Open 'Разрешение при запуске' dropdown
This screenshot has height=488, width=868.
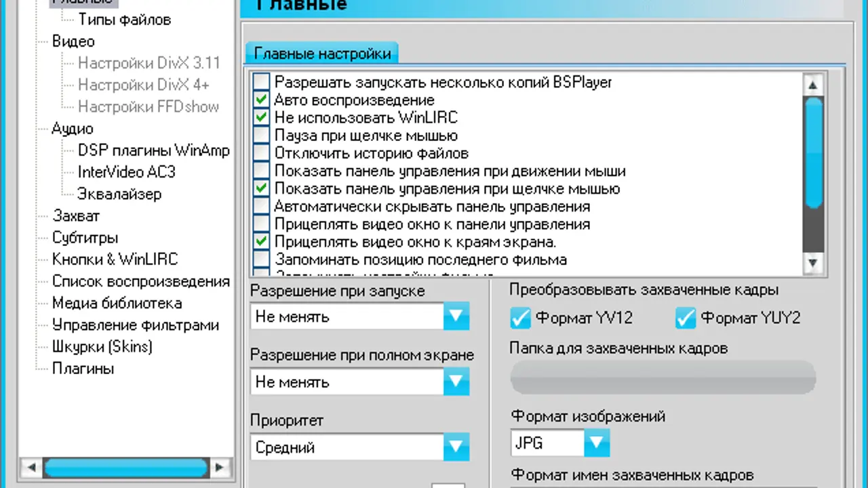[456, 317]
